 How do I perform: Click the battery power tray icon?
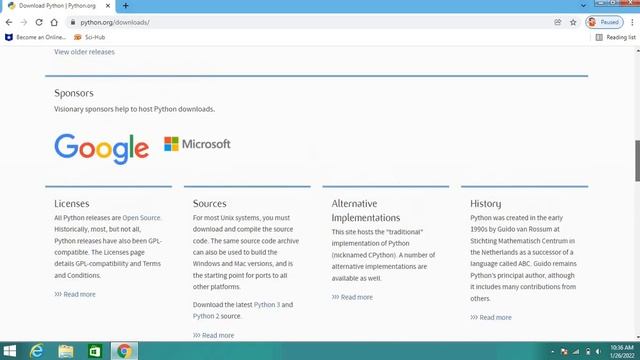(x=588, y=351)
